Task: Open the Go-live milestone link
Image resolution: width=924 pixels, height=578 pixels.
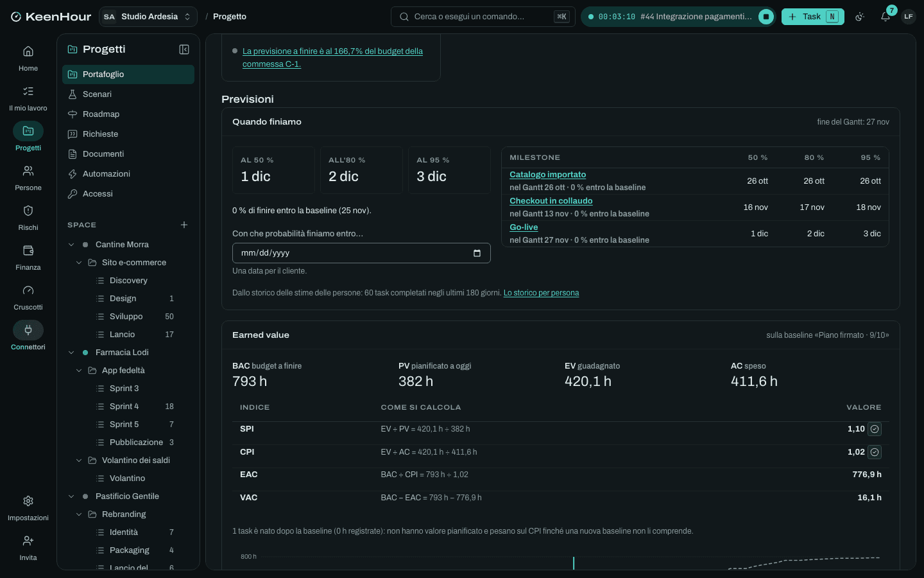Action: tap(524, 227)
